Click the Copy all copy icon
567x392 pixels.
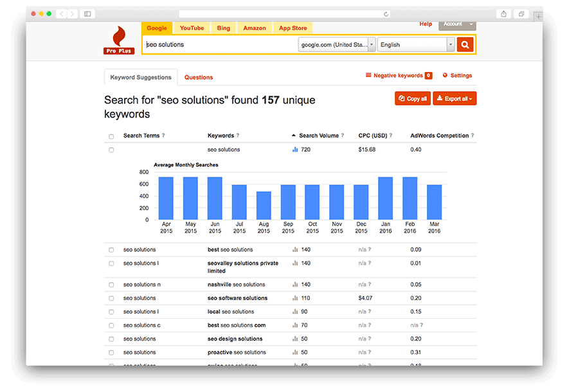[403, 98]
